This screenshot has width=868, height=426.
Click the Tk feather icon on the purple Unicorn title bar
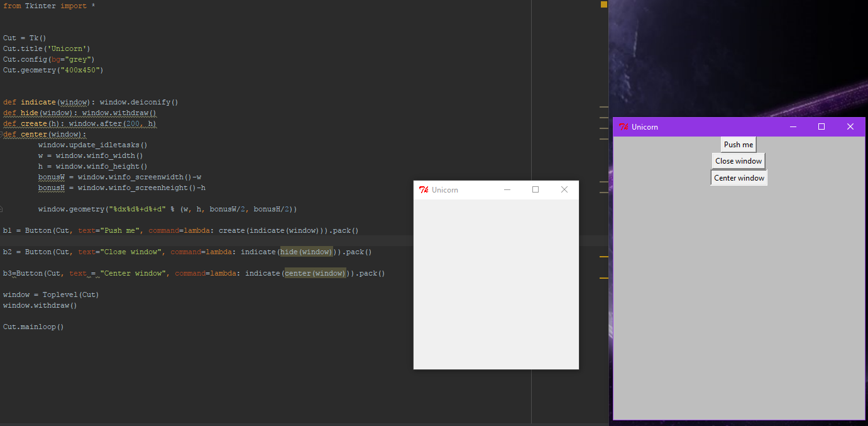(x=623, y=126)
